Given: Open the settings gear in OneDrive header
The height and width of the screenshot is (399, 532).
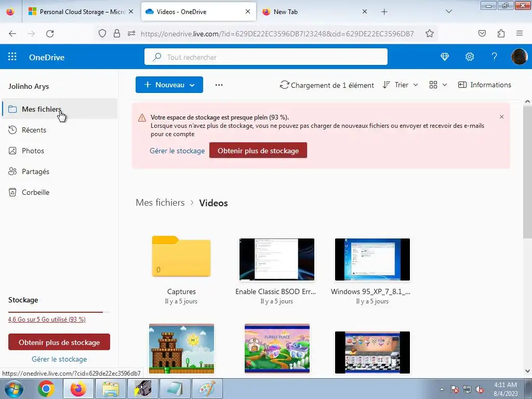Looking at the screenshot, I should 470,57.
